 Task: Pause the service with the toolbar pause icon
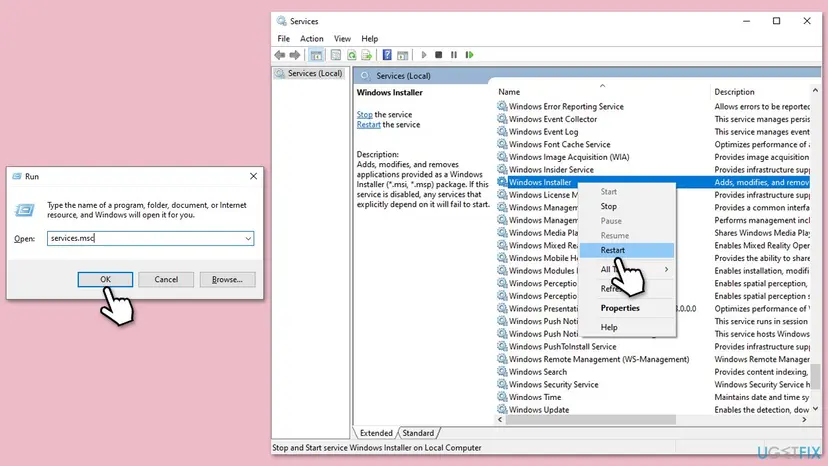pyautogui.click(x=454, y=55)
